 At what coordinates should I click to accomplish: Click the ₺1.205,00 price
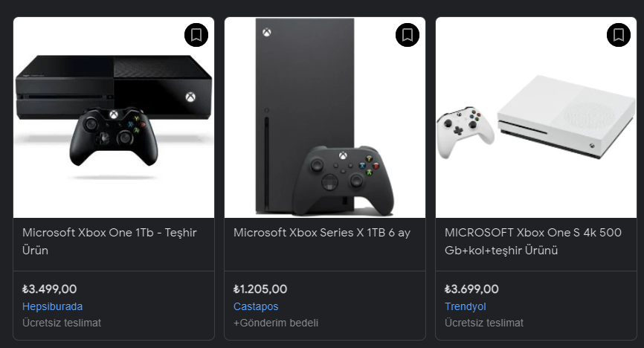[260, 289]
